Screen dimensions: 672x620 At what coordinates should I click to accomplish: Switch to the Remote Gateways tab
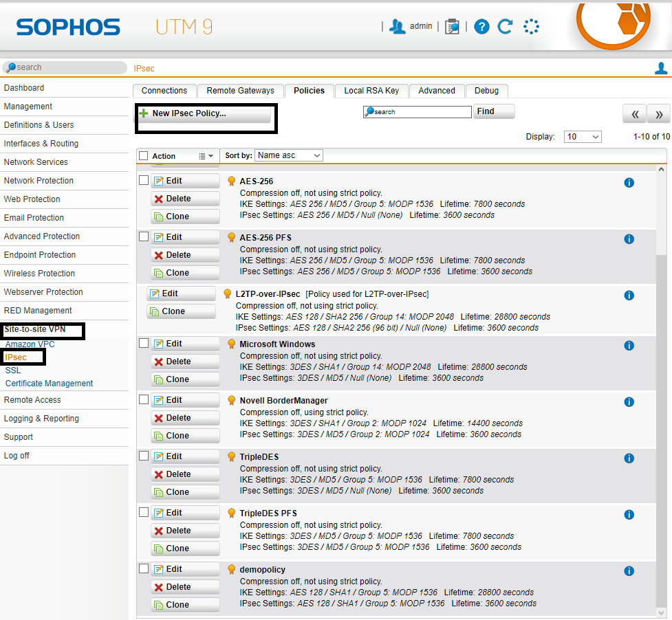pos(241,91)
